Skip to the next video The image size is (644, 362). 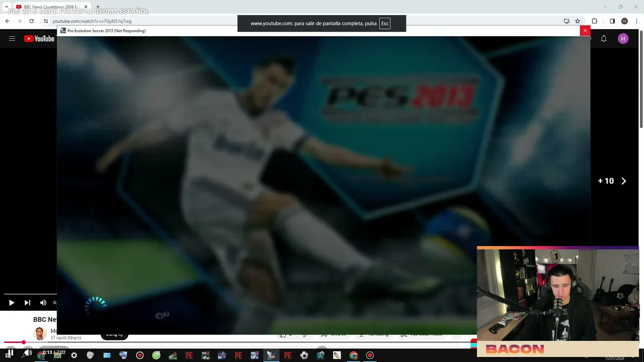click(27, 303)
